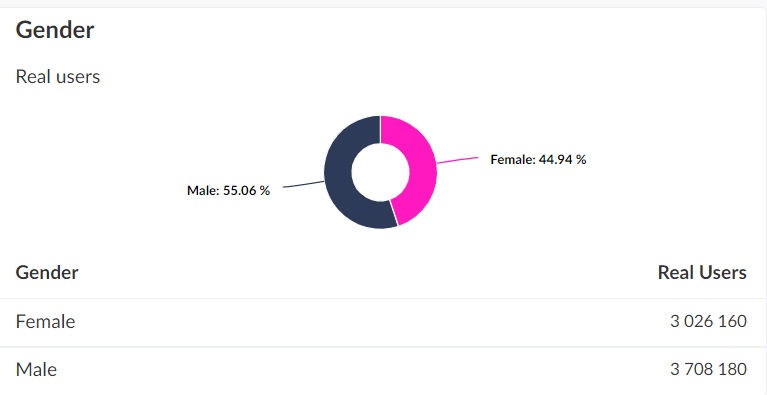Click the pink connector line to Female label

coord(457,160)
